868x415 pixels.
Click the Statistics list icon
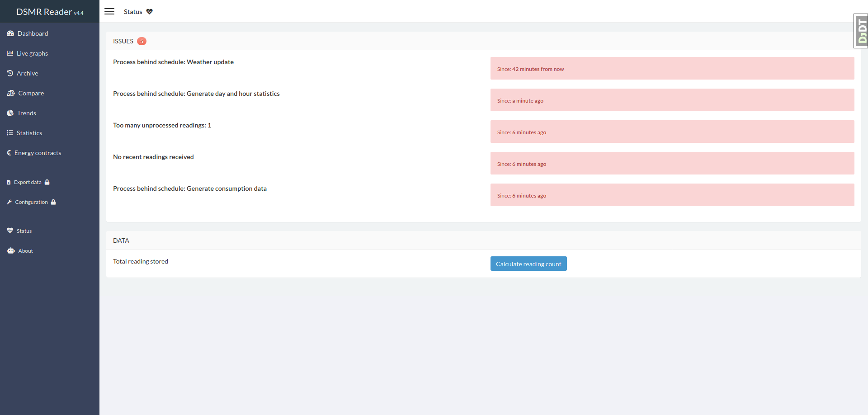pos(10,133)
